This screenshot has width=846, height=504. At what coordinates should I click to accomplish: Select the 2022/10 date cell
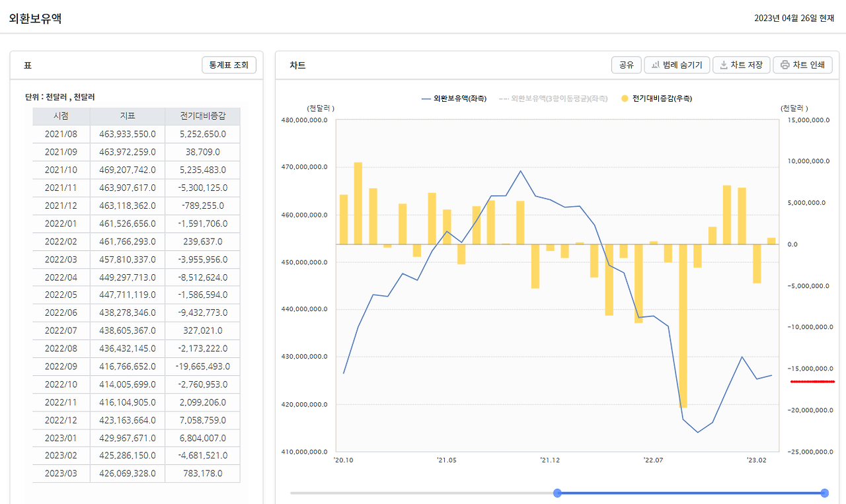(x=61, y=384)
